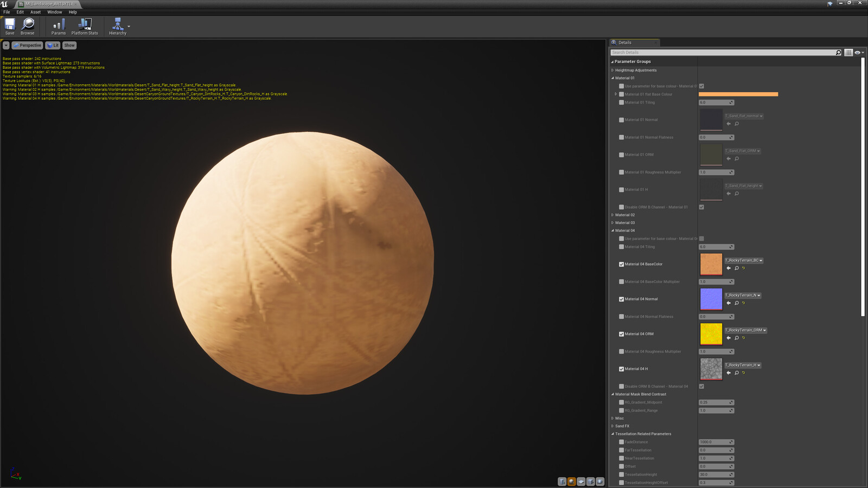Enable Material 04 Tiling override
868x488 pixels.
tap(621, 247)
